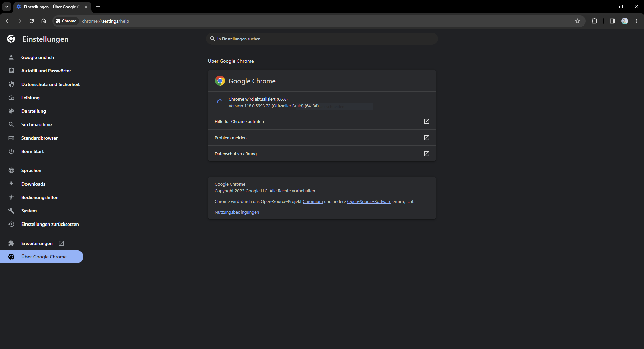
Task: Select Über Google Chrome in sidebar
Action: pos(42,257)
